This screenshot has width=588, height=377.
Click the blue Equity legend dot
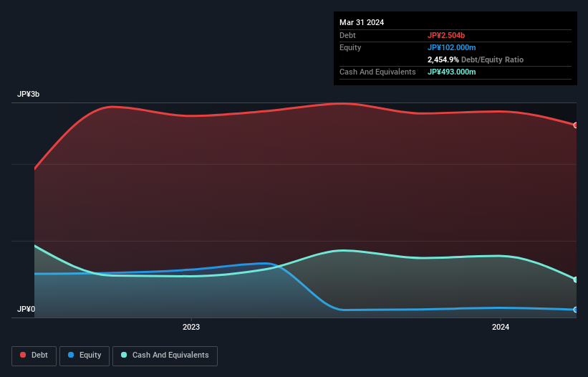(x=71, y=355)
